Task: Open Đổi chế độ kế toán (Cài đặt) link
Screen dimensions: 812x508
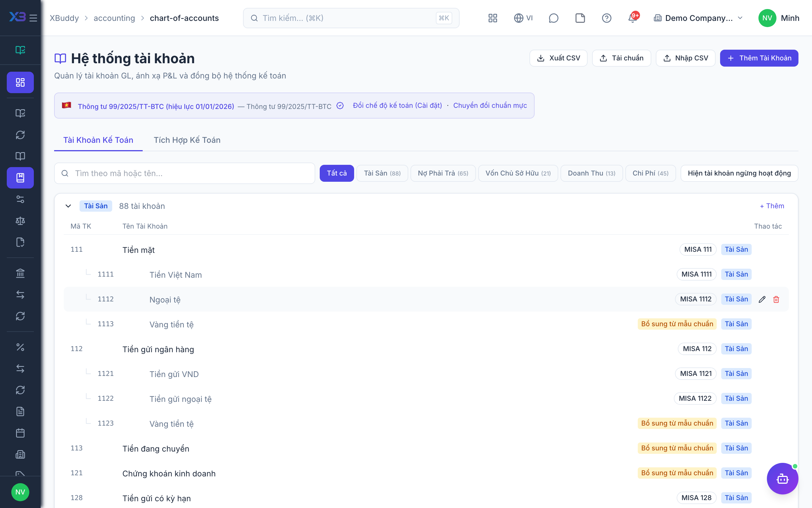Action: (397, 106)
